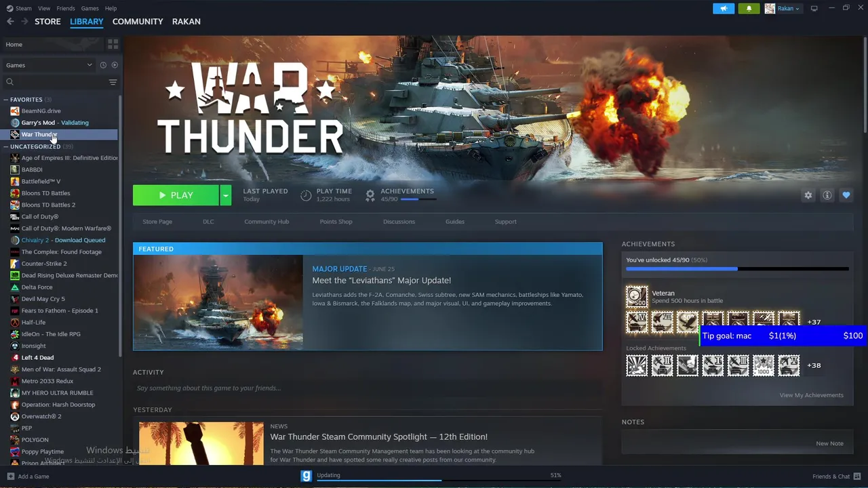
Task: Launch War Thunder with Play button
Action: point(176,195)
